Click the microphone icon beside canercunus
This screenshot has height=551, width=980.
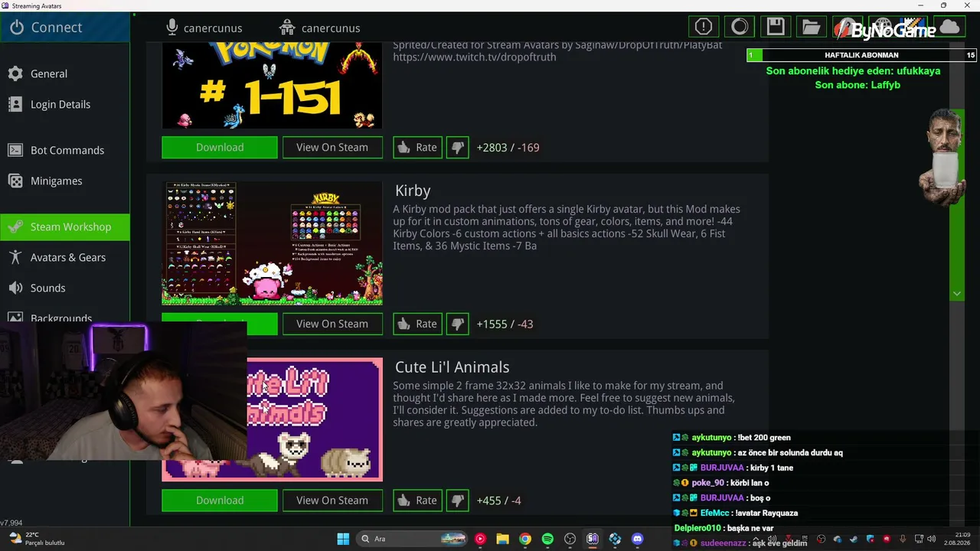click(172, 28)
